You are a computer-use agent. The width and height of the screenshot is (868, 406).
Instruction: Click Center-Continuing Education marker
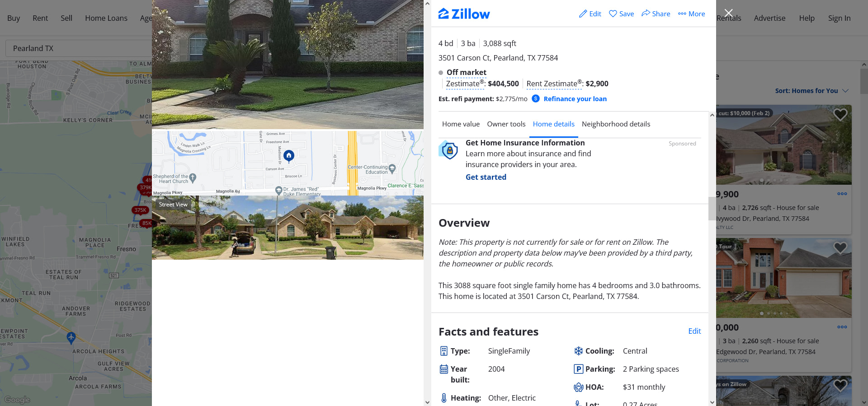tap(392, 169)
